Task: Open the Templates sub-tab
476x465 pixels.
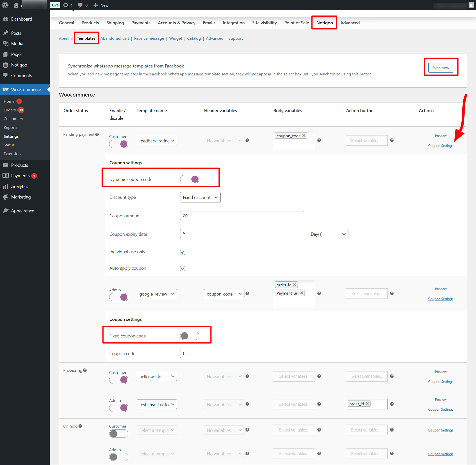Action: (86, 38)
